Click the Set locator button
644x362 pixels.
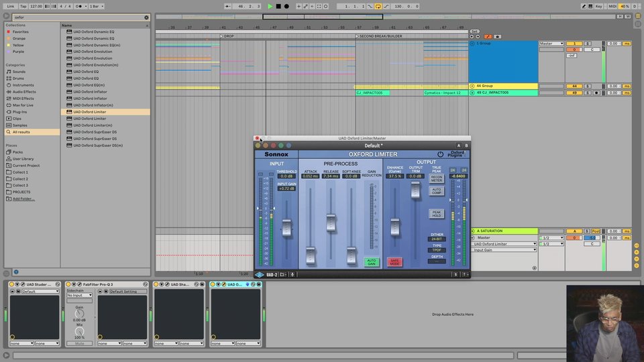(x=474, y=32)
